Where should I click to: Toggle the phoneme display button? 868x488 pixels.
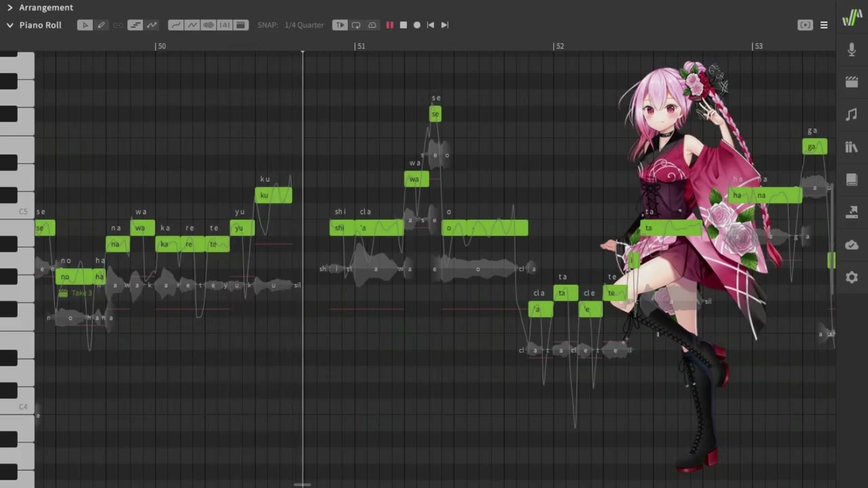(224, 25)
